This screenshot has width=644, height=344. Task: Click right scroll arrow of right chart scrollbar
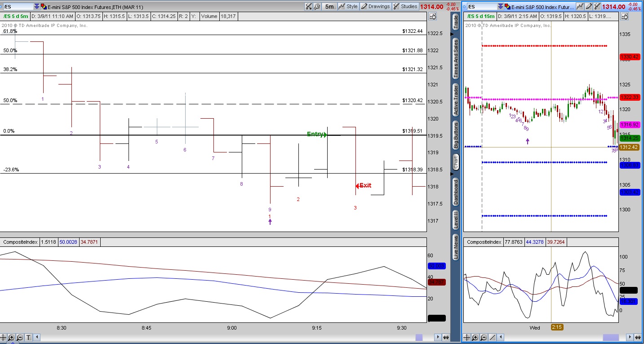point(629,337)
